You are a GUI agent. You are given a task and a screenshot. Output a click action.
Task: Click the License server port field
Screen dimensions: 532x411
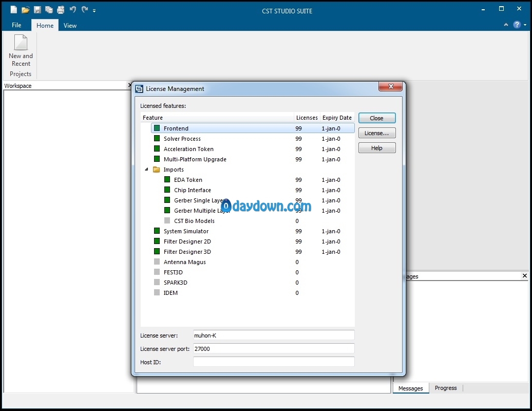pos(274,348)
